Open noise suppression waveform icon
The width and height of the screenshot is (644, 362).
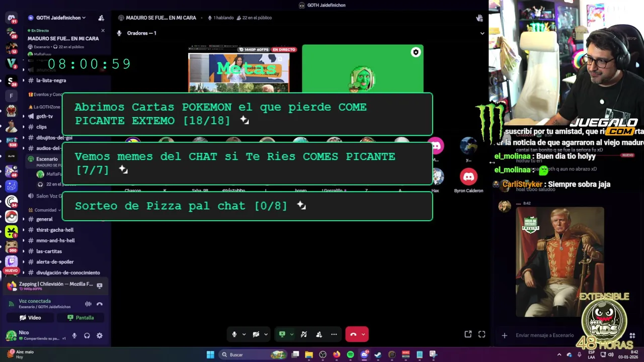click(88, 304)
